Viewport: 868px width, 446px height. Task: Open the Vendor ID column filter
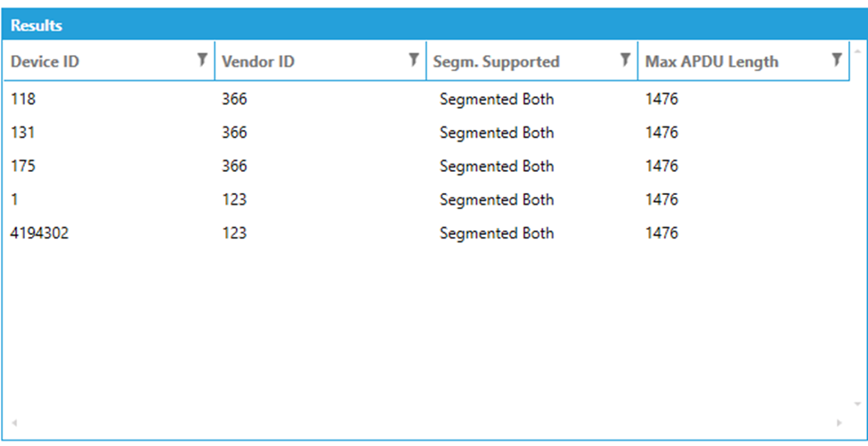(x=413, y=61)
